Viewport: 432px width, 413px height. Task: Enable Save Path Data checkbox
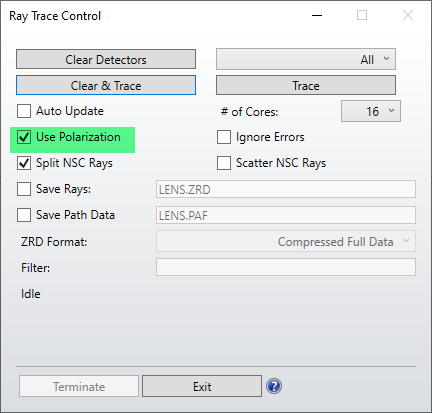24,215
